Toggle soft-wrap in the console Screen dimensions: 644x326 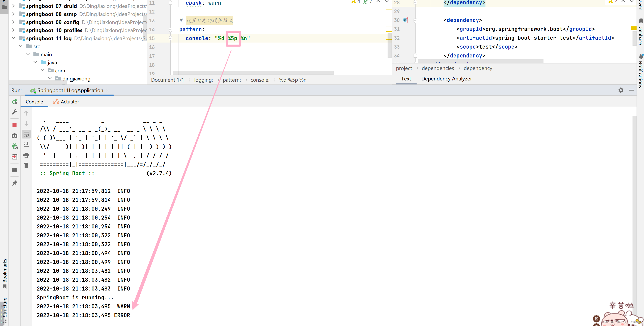(x=26, y=134)
